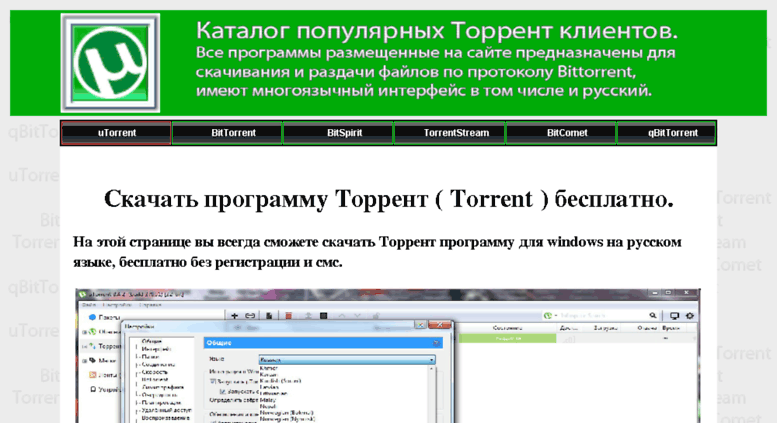Click the search magnifier icon in uTorrent toolbar
Screen dimensions: 777x423
click(653, 316)
